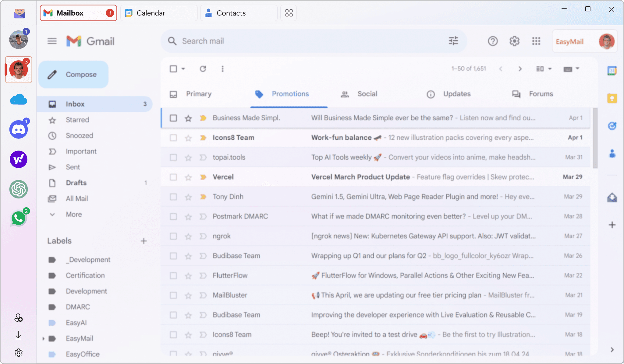624x364 pixels.
Task: Open app settings gear at bottom-left sidebar
Action: [x=19, y=353]
